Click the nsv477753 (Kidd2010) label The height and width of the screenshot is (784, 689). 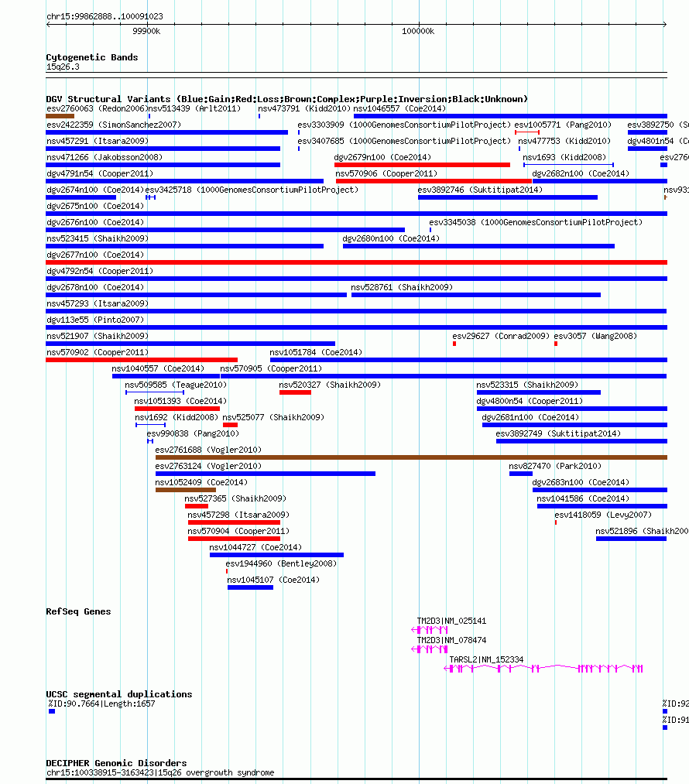pos(564,141)
